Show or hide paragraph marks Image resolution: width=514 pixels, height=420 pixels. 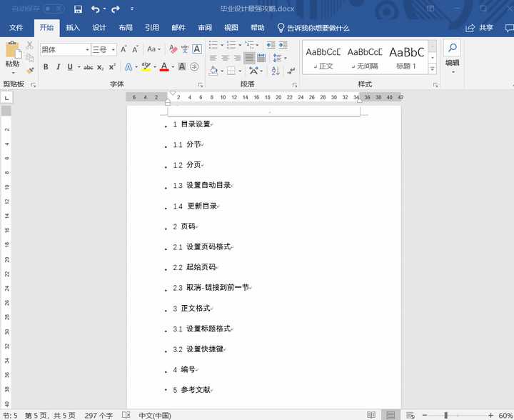[x=291, y=71]
